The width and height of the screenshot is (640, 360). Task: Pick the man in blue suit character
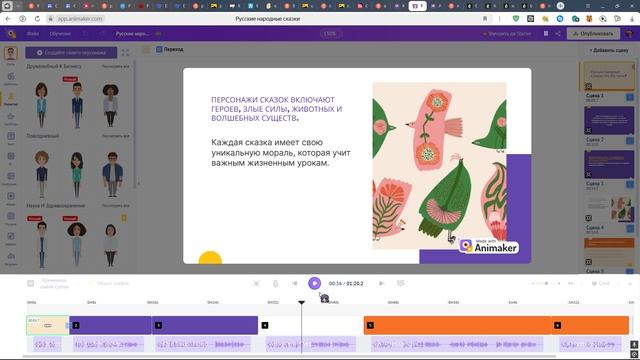click(77, 105)
